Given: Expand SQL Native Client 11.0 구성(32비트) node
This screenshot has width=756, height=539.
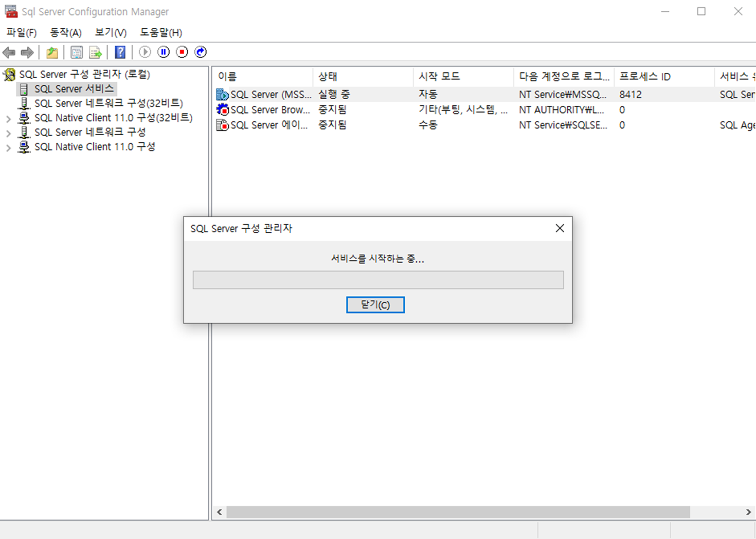Looking at the screenshot, I should (x=8, y=119).
